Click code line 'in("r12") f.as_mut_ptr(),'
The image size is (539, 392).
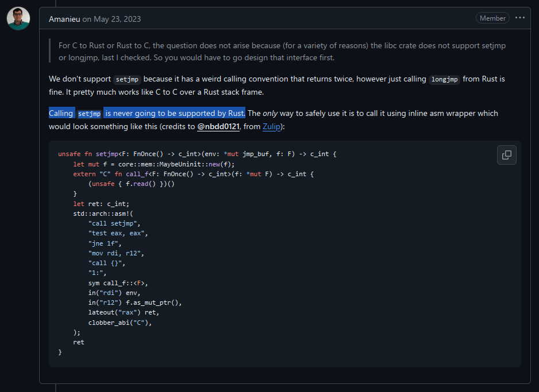134,303
